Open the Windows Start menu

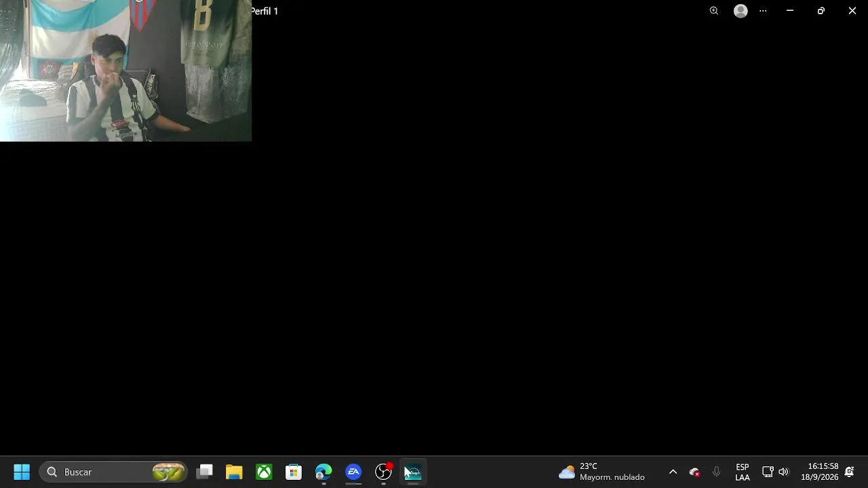tap(22, 472)
